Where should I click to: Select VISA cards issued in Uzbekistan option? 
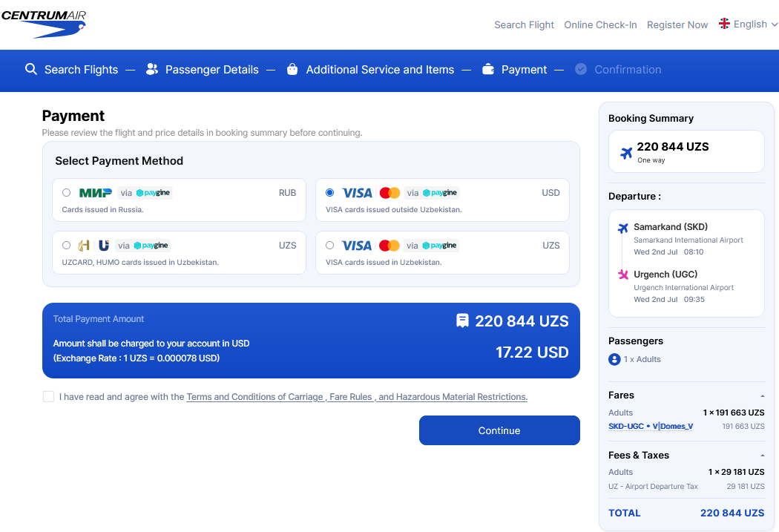pyautogui.click(x=330, y=246)
